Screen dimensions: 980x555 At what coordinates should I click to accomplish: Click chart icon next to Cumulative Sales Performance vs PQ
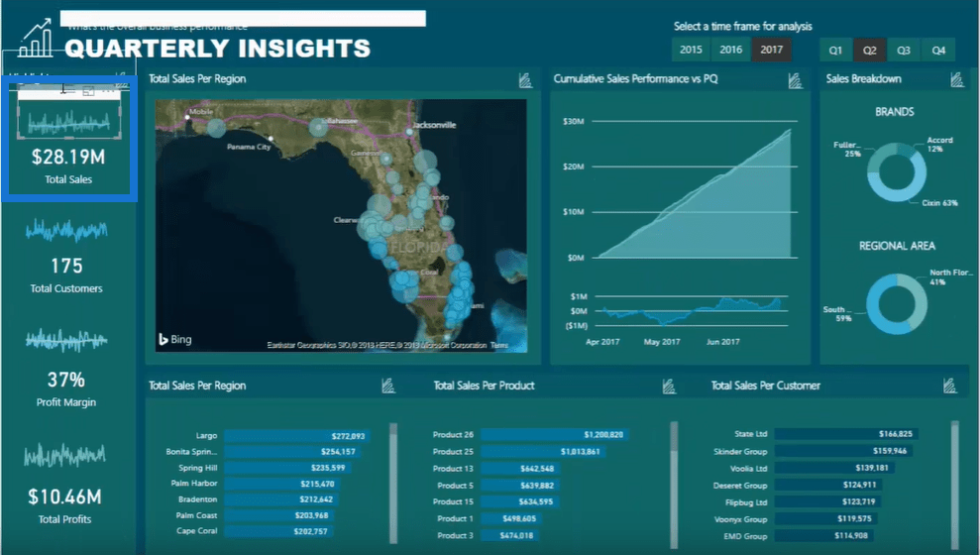[x=795, y=80]
